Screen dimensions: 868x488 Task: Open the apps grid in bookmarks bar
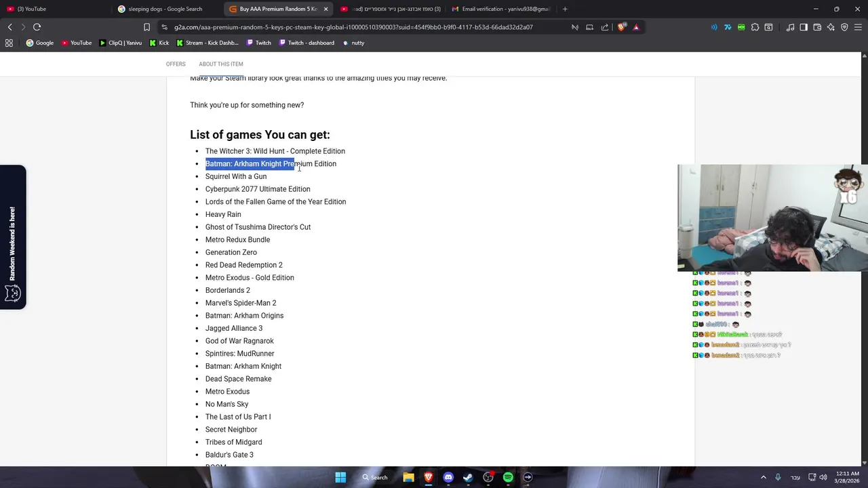[x=9, y=43]
